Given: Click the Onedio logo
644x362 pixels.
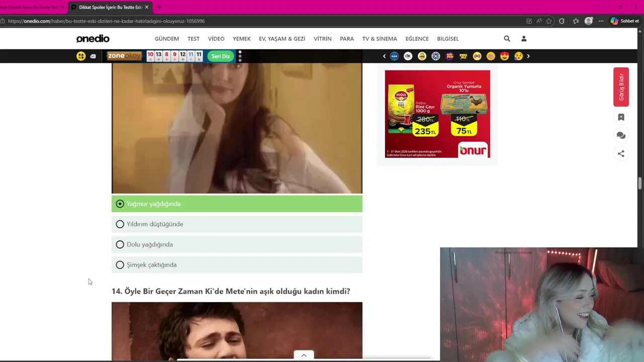Looking at the screenshot, I should click(x=93, y=39).
